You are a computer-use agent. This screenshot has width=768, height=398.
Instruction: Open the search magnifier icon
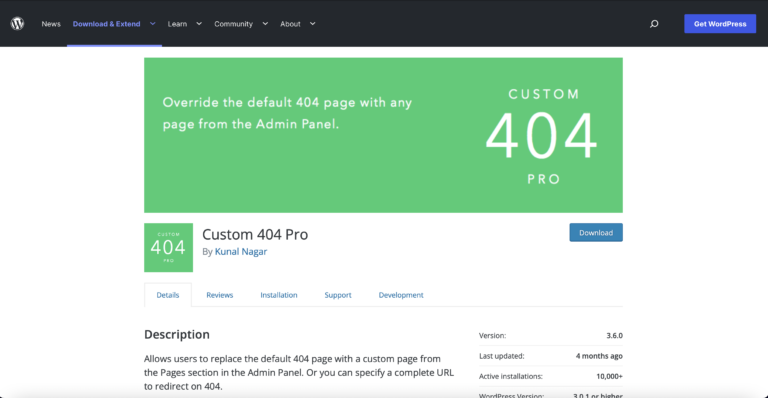pyautogui.click(x=654, y=23)
